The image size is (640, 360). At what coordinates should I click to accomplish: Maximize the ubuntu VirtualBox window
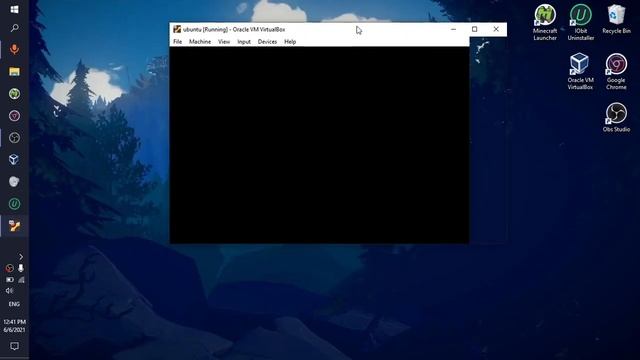[474, 29]
